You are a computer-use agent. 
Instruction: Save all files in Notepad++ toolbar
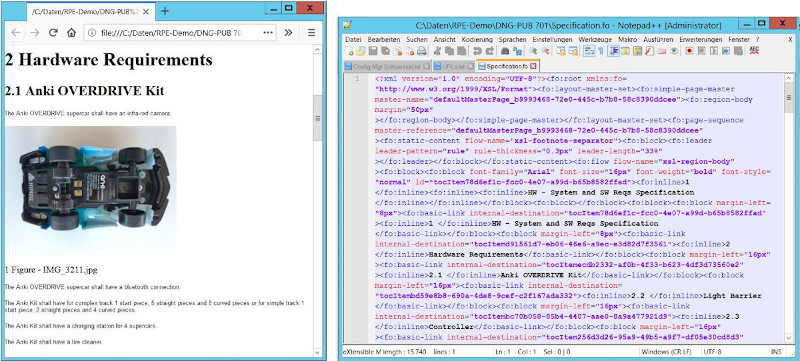pyautogui.click(x=386, y=51)
